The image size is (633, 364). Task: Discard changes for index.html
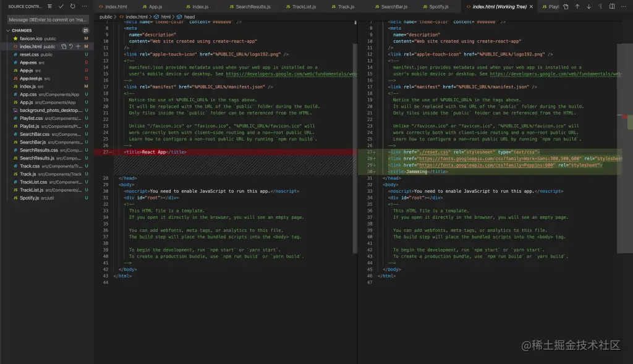pyautogui.click(x=71, y=46)
